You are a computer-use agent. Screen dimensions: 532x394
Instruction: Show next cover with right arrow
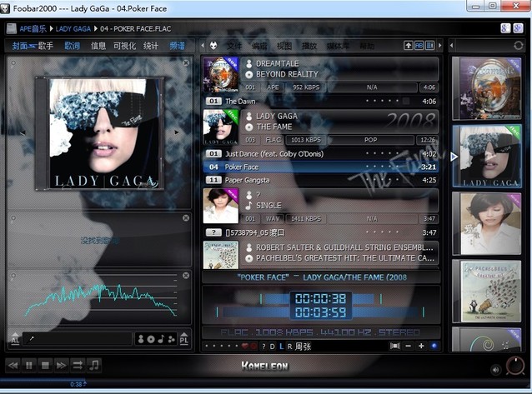(177, 132)
